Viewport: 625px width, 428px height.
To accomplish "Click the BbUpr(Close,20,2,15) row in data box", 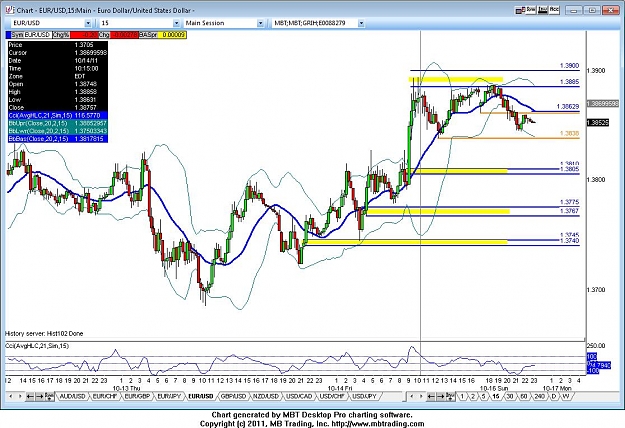I will click(x=57, y=123).
